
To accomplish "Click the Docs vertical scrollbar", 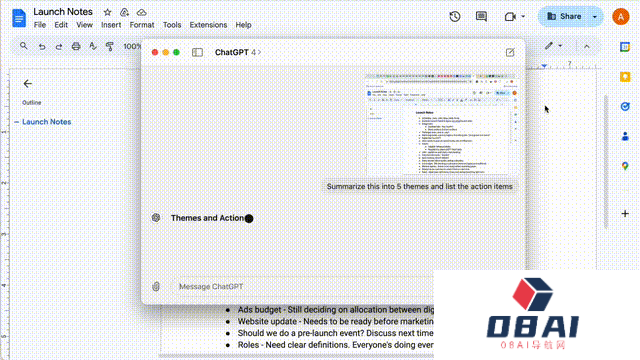I will [606, 161].
